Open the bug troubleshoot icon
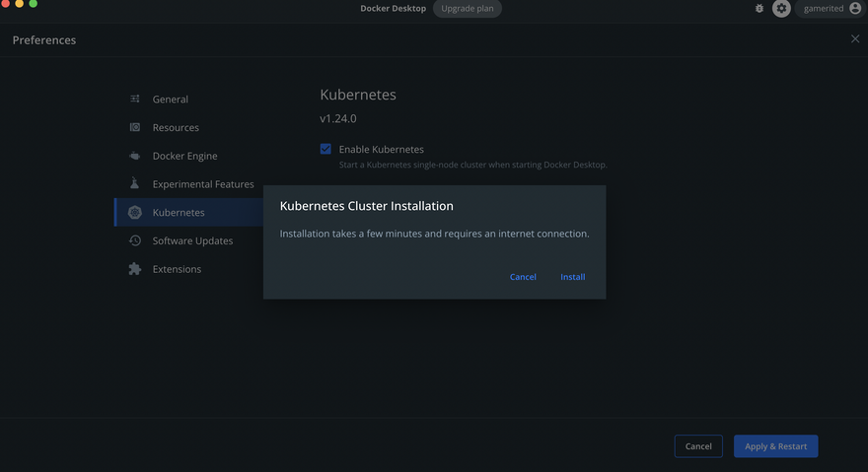This screenshot has width=868, height=472. point(759,8)
